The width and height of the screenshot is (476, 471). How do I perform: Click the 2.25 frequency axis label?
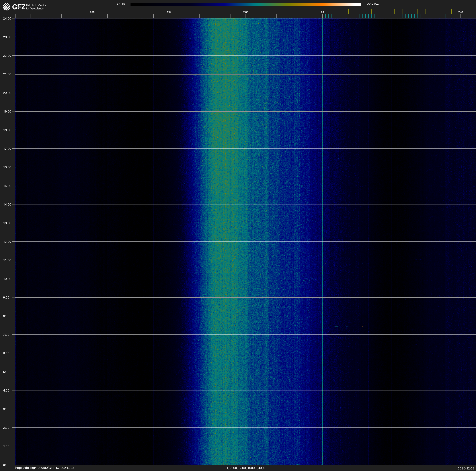pyautogui.click(x=92, y=12)
